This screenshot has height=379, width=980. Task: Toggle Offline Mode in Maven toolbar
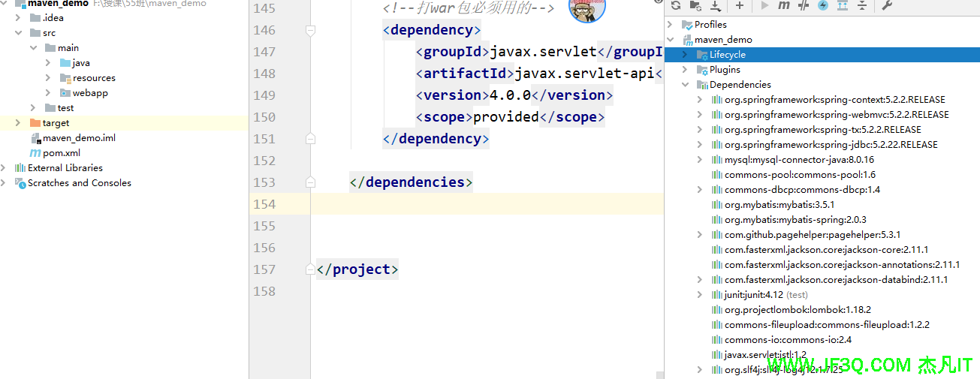pyautogui.click(x=804, y=6)
